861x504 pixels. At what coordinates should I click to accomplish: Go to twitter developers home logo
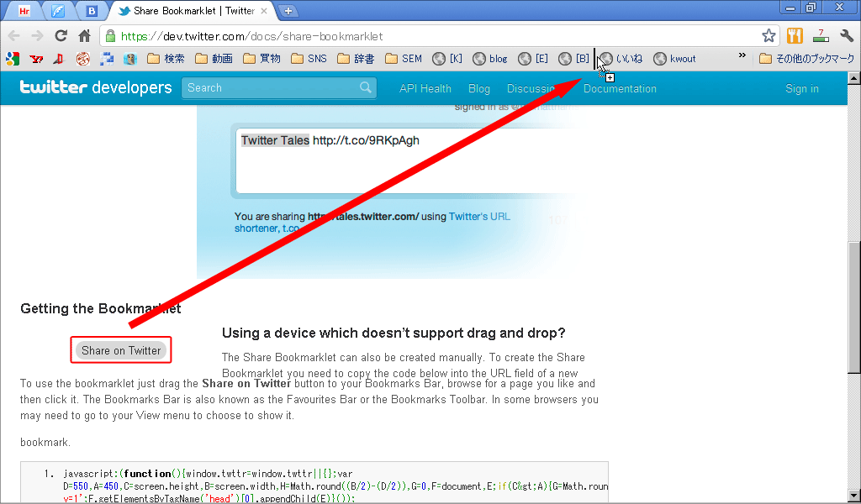click(x=96, y=87)
